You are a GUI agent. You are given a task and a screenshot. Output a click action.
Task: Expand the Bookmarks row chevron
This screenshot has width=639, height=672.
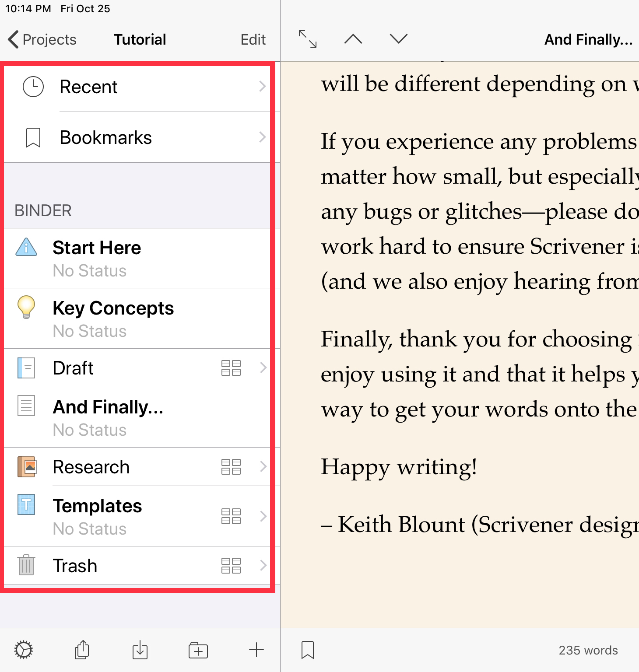[262, 137]
